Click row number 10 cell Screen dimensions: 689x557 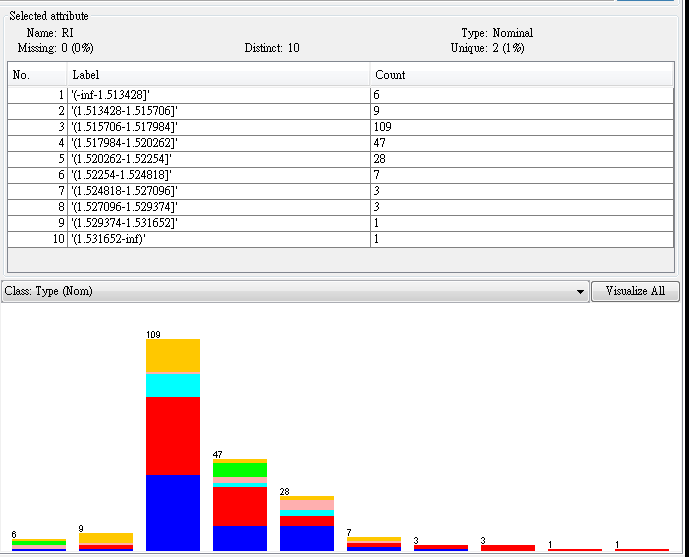(37, 239)
